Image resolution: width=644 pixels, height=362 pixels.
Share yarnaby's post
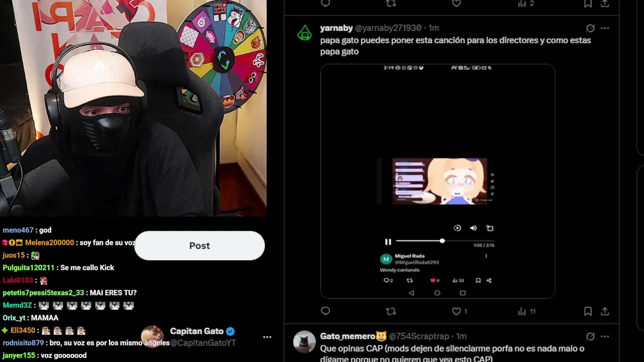coord(605,311)
